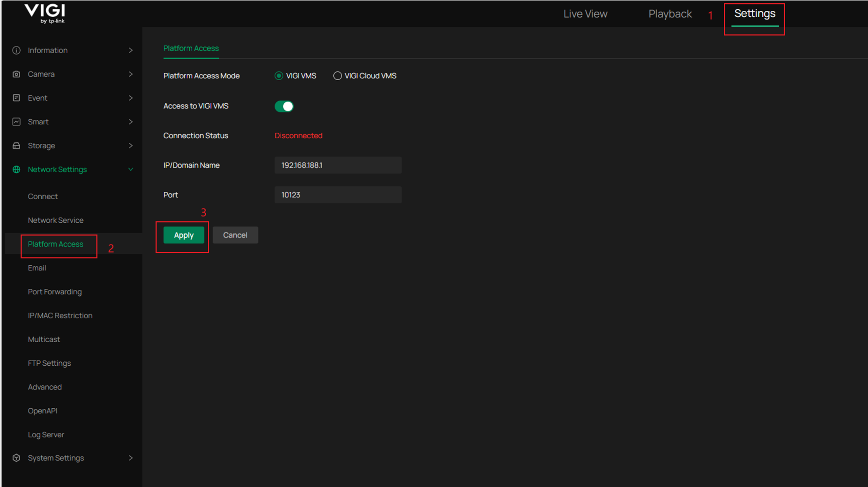Click the Smart menu label
868x487 pixels.
(38, 122)
